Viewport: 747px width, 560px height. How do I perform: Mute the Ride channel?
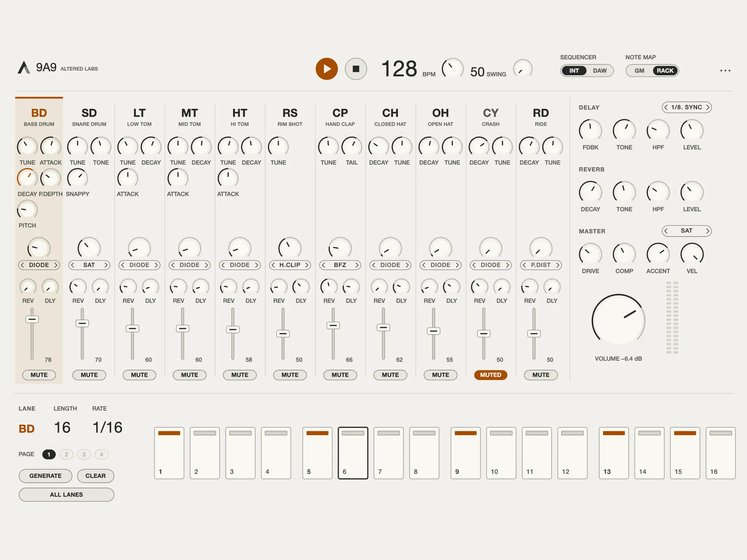pyautogui.click(x=541, y=375)
